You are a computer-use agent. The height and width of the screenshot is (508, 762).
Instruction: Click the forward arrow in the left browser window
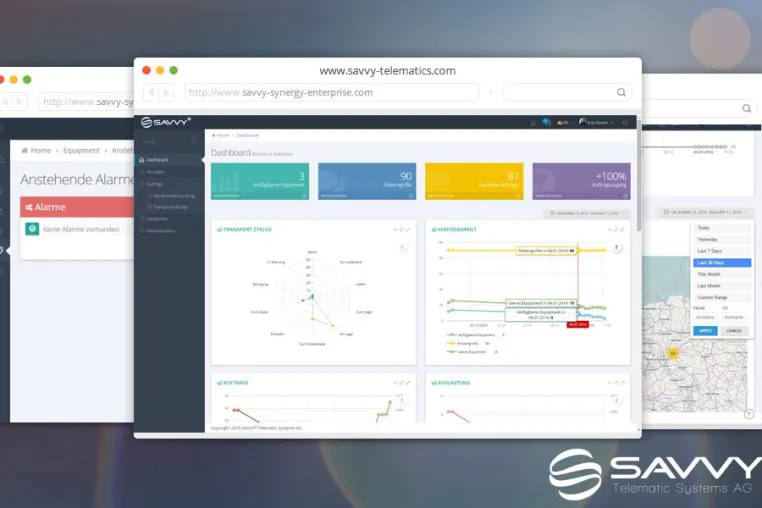pos(20,101)
